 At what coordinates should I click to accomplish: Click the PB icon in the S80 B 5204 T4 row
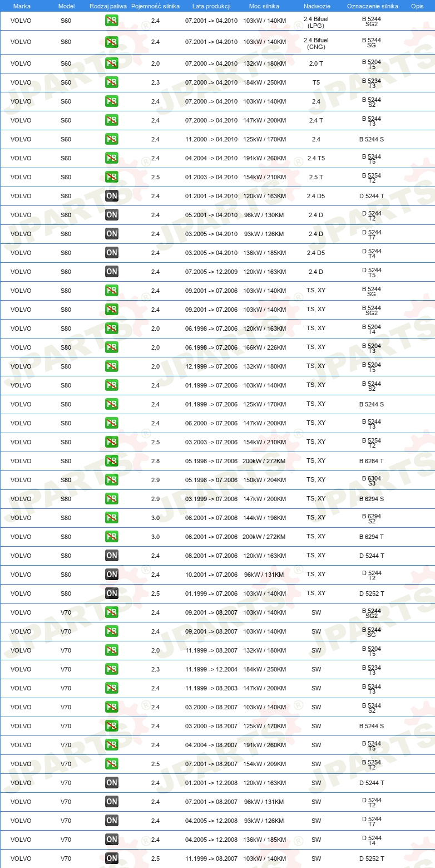(112, 328)
